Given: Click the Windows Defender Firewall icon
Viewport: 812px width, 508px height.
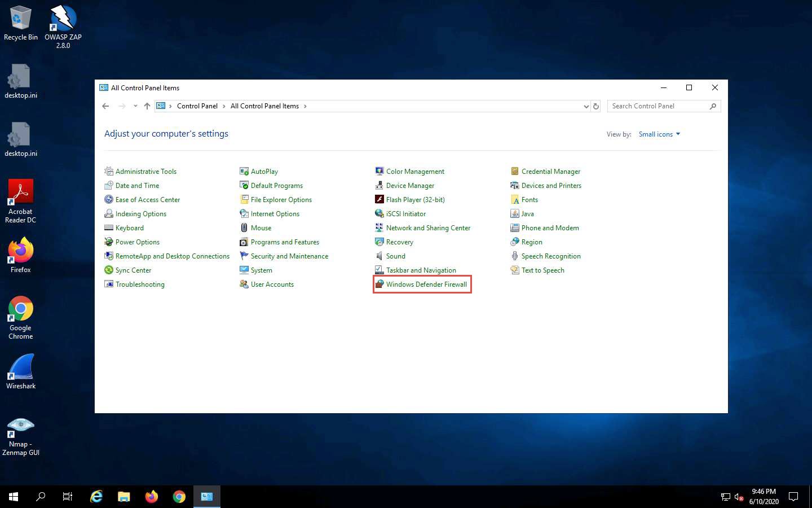Looking at the screenshot, I should pos(379,284).
